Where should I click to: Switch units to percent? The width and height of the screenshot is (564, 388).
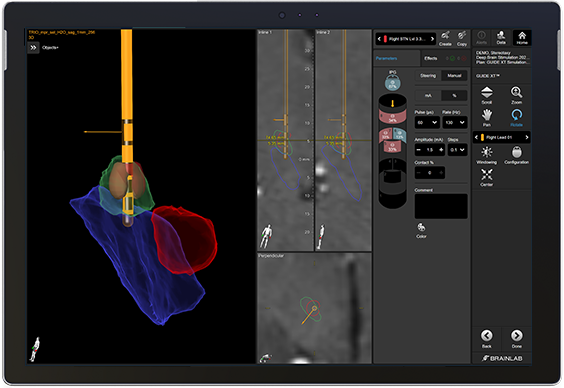[x=454, y=96]
